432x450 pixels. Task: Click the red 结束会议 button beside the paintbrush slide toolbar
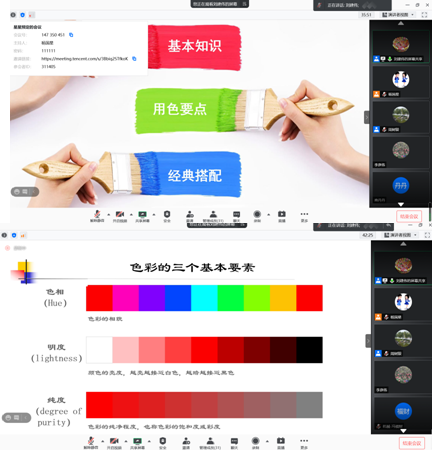[409, 216]
